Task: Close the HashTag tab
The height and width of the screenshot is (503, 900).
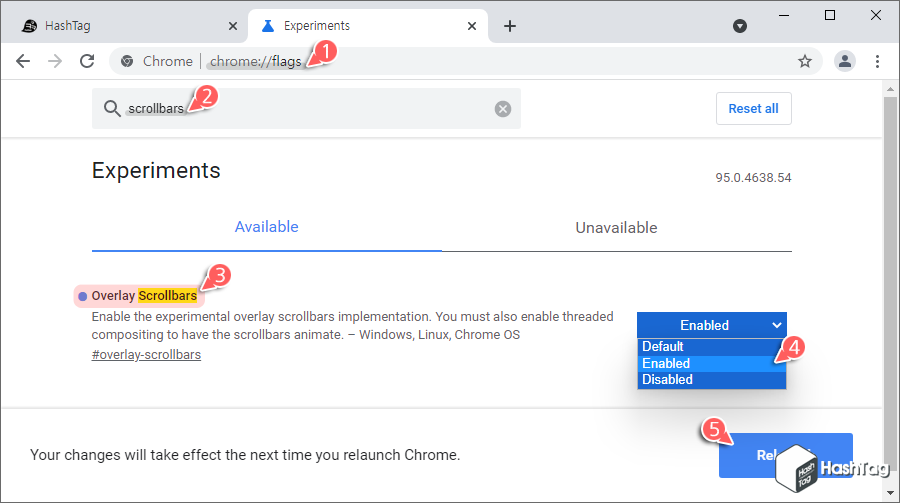Action: pyautogui.click(x=232, y=26)
